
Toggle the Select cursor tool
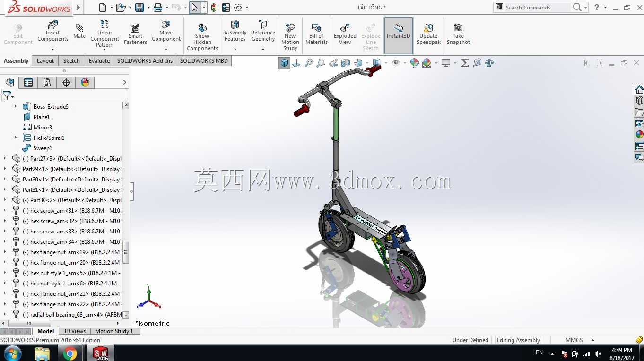(195, 8)
